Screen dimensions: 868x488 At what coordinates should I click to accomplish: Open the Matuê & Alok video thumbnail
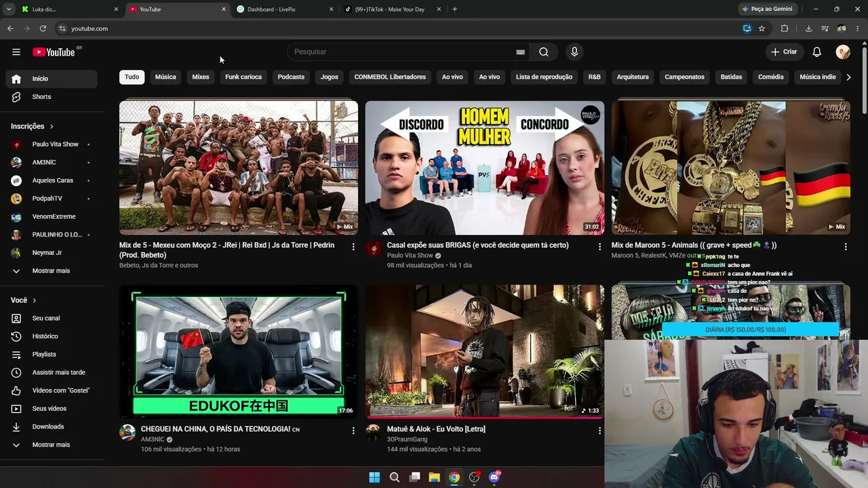click(x=485, y=351)
